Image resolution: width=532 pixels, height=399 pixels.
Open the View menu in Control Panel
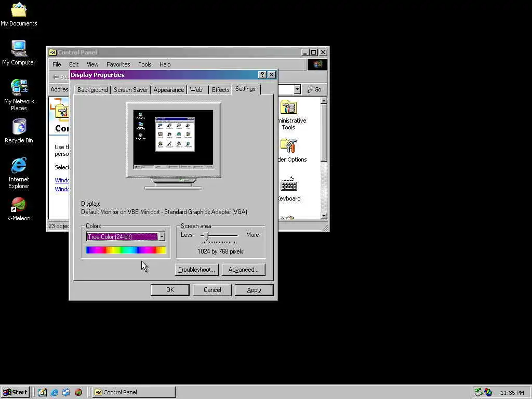click(92, 64)
